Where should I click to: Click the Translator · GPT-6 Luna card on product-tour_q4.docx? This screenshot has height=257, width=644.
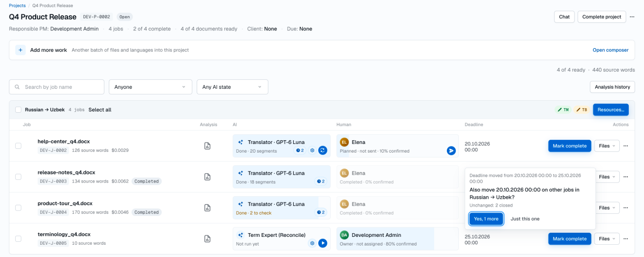pos(281,208)
